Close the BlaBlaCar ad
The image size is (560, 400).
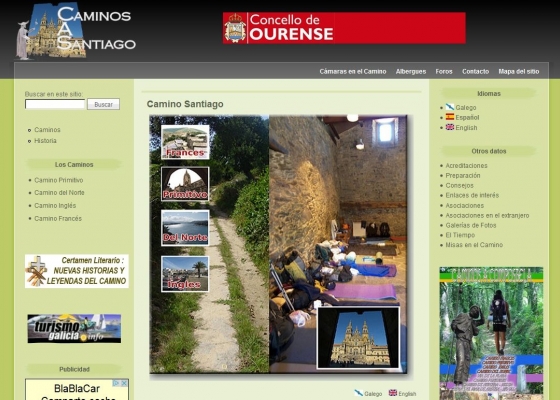124,383
